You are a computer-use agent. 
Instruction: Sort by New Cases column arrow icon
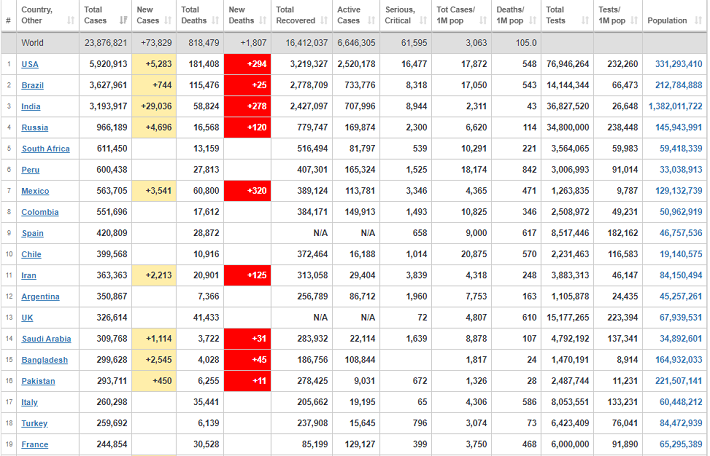point(168,20)
